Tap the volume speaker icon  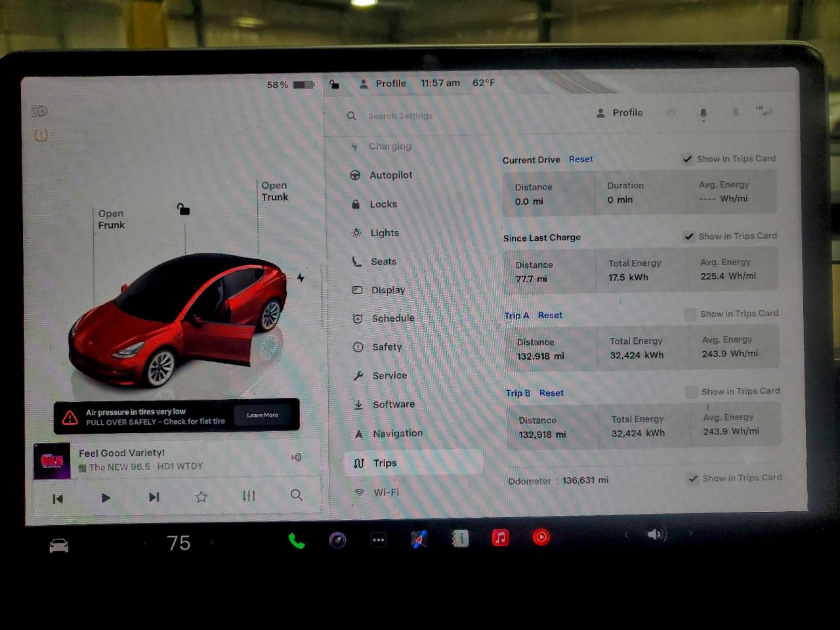pyautogui.click(x=656, y=534)
